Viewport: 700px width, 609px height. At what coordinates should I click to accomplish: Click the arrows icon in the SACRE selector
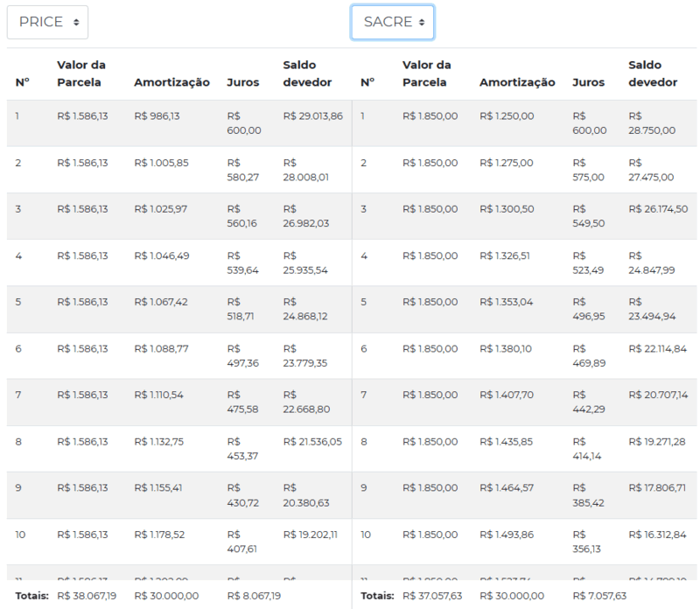(x=422, y=22)
